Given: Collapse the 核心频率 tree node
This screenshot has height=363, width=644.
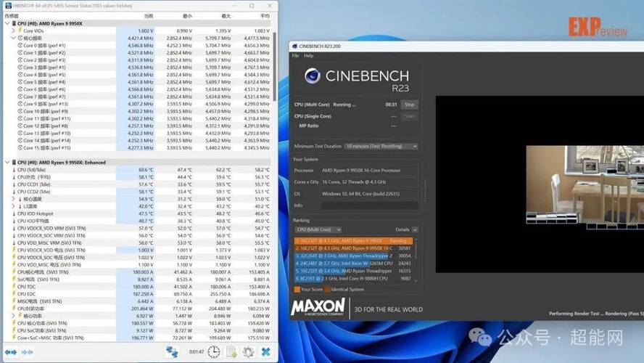Looking at the screenshot, I should point(13,38).
